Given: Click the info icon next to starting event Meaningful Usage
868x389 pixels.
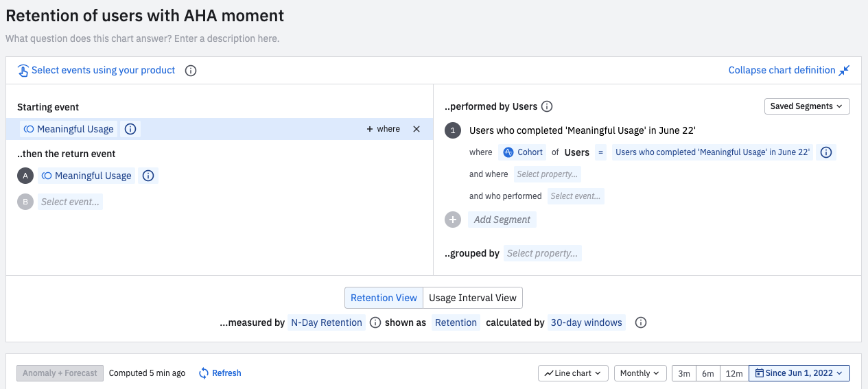Looking at the screenshot, I should (130, 129).
